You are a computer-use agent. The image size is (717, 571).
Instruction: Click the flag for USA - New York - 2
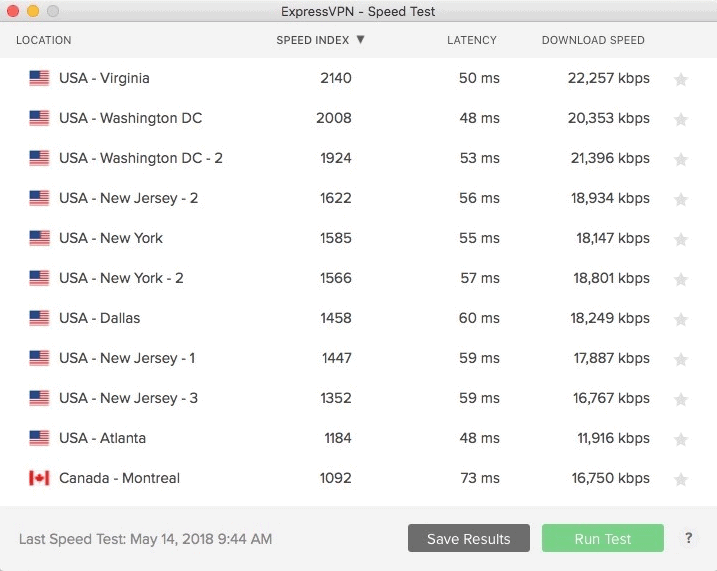tap(39, 278)
